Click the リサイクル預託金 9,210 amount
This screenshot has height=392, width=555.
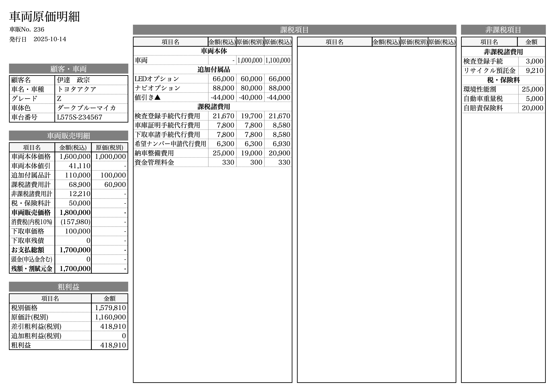coord(534,71)
